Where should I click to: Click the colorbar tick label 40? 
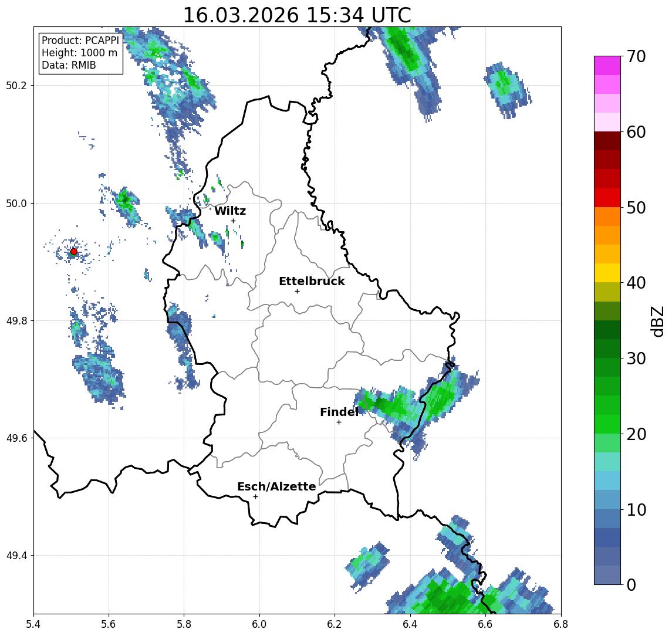click(636, 283)
